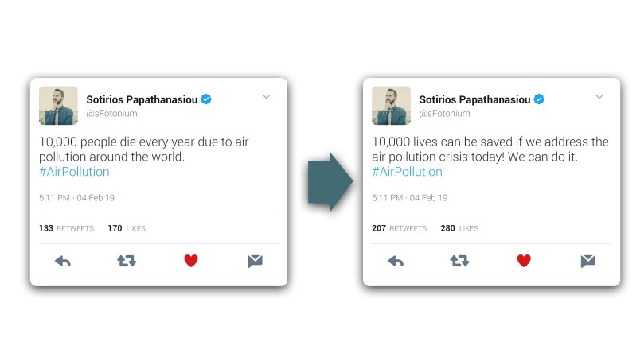Toggle the red heart on the right tweet
Viewport: 644px width, 361px height.
pos(524,261)
